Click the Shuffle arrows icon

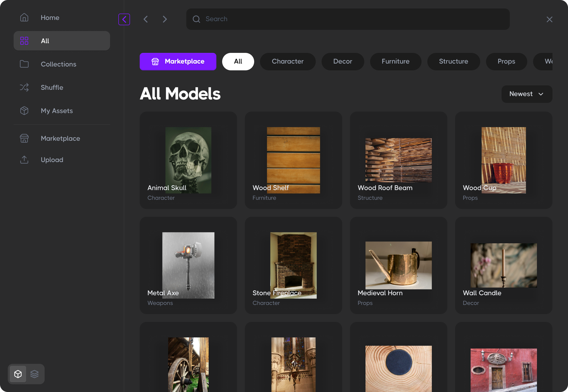coord(24,87)
